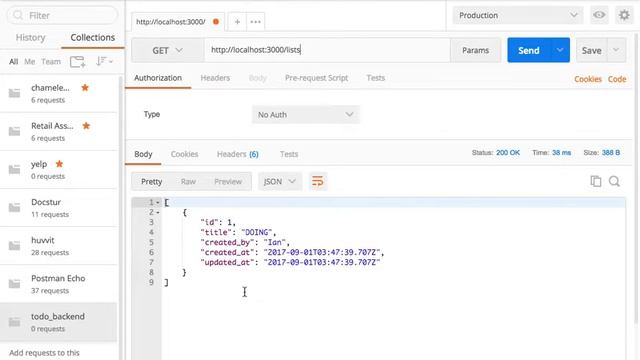Click the folder icon of Docstur collection
The width and height of the screenshot is (640, 360).
[15, 207]
